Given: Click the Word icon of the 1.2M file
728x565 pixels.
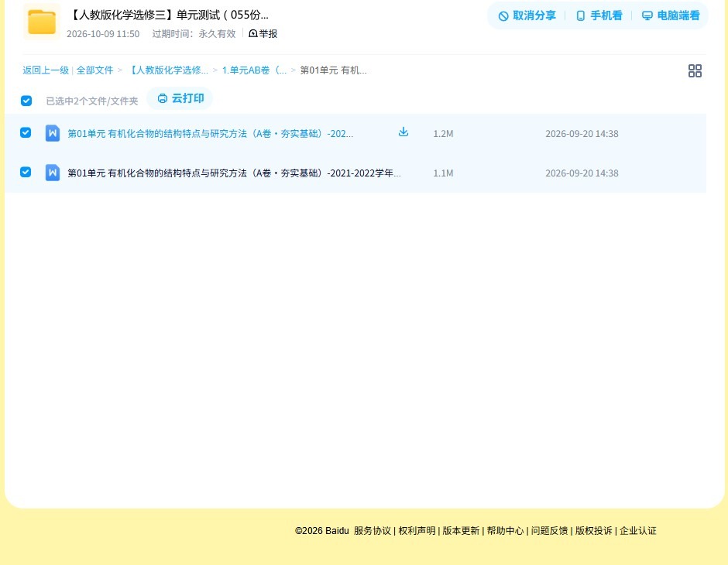Looking at the screenshot, I should click(53, 134).
